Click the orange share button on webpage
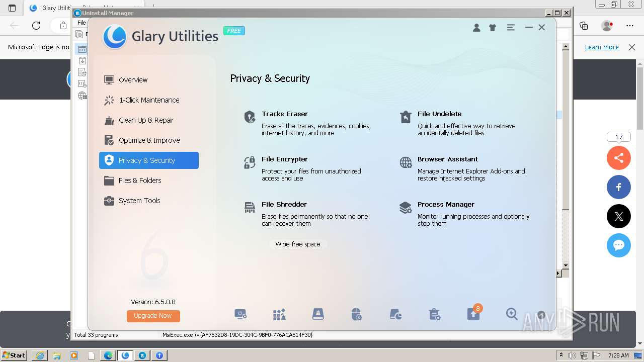This screenshot has height=362, width=644. pyautogui.click(x=619, y=158)
